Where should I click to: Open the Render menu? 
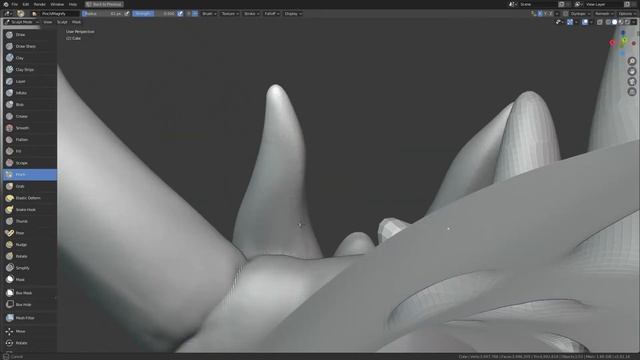(x=40, y=4)
